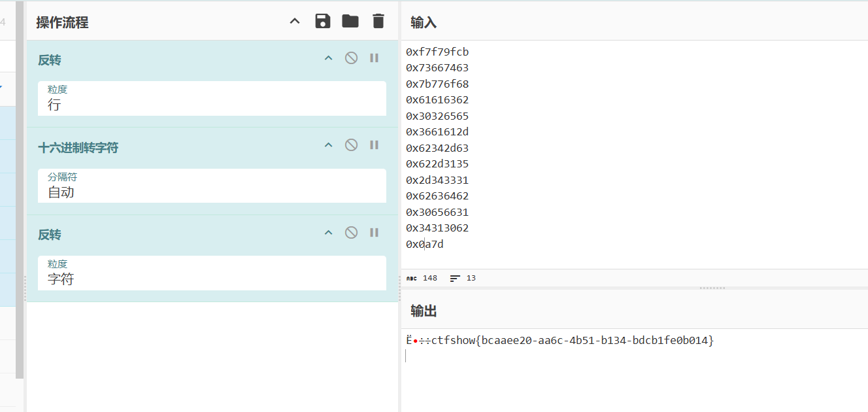Open the load recipe folder icon
Screen dimensions: 868x412
(x=350, y=21)
